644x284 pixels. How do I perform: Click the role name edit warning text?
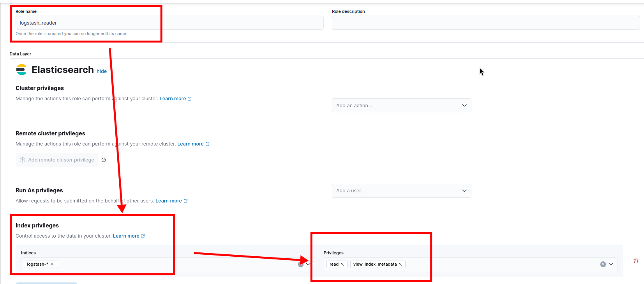tap(71, 34)
